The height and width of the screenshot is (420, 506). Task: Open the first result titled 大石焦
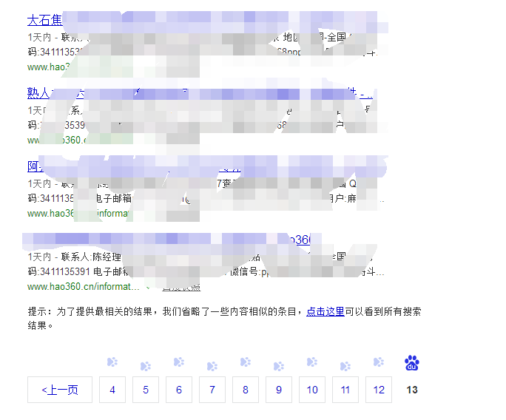[x=45, y=20]
